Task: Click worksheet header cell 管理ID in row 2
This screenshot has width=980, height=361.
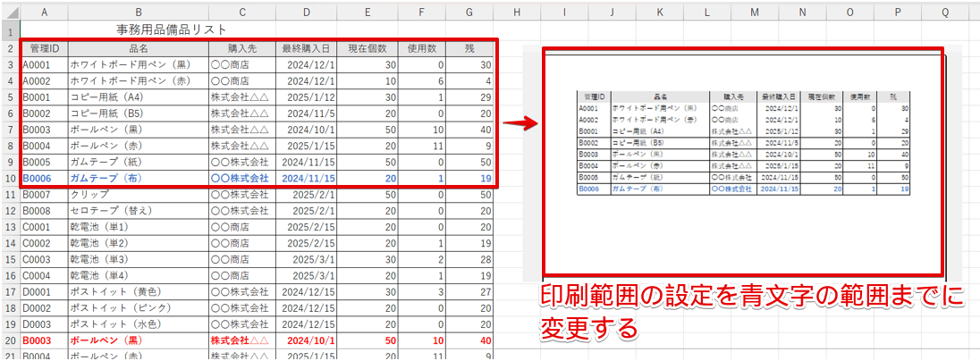Action: (x=44, y=47)
